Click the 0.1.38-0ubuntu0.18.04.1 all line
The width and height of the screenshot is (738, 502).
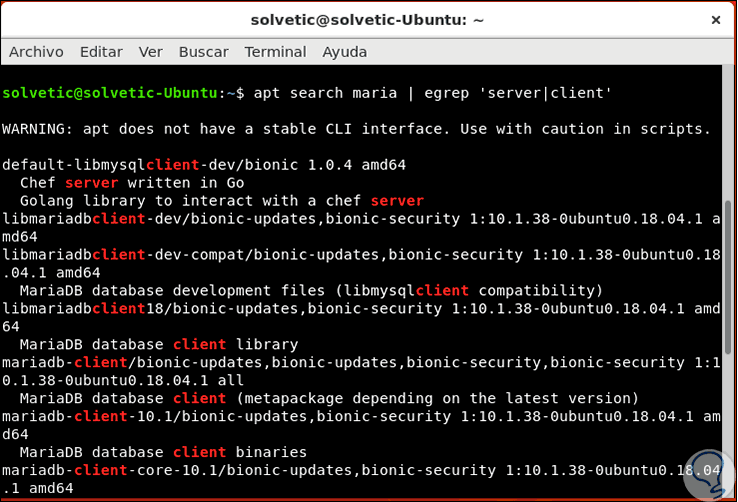tap(123, 380)
